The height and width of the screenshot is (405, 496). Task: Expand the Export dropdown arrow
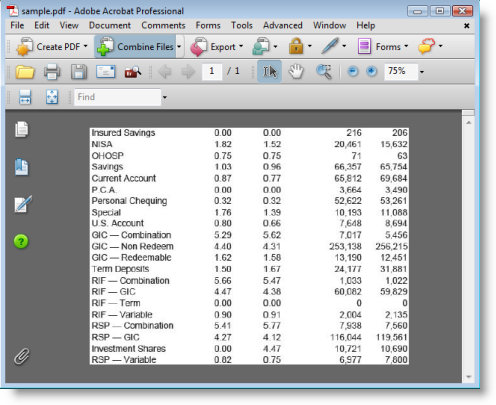tap(241, 46)
